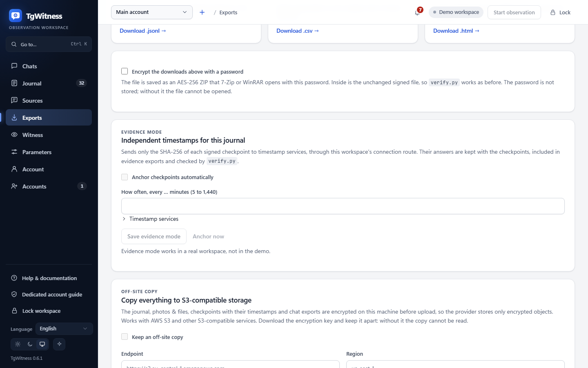Click the Start observation button

[x=514, y=12]
